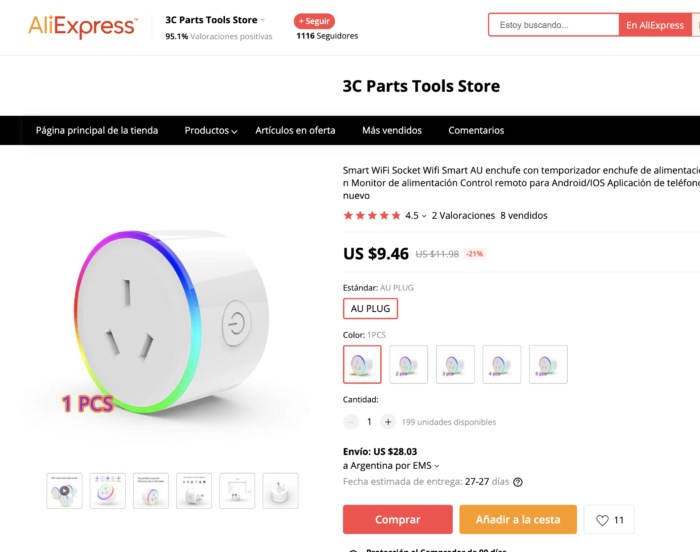Open delivery date help question icon
This screenshot has width=700, height=552.
coord(518,482)
